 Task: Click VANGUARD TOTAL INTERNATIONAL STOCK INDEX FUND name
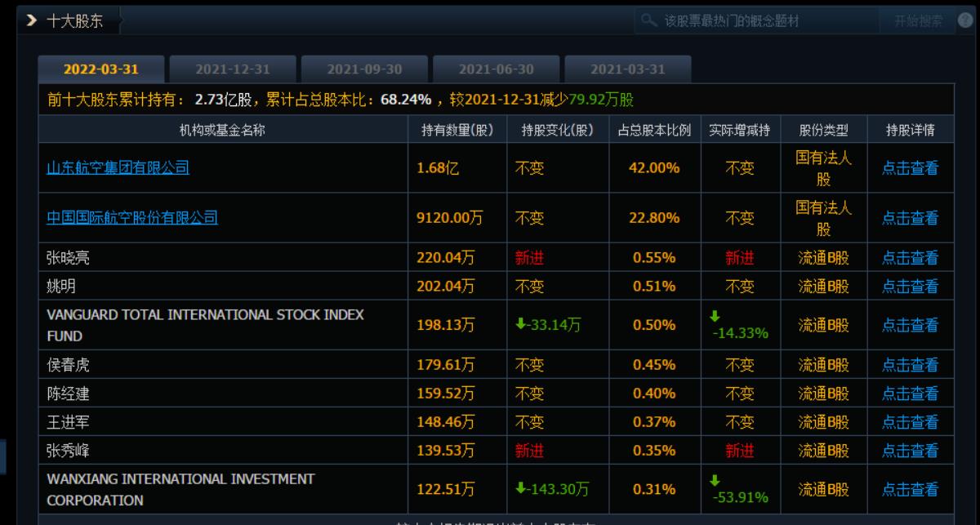click(206, 325)
